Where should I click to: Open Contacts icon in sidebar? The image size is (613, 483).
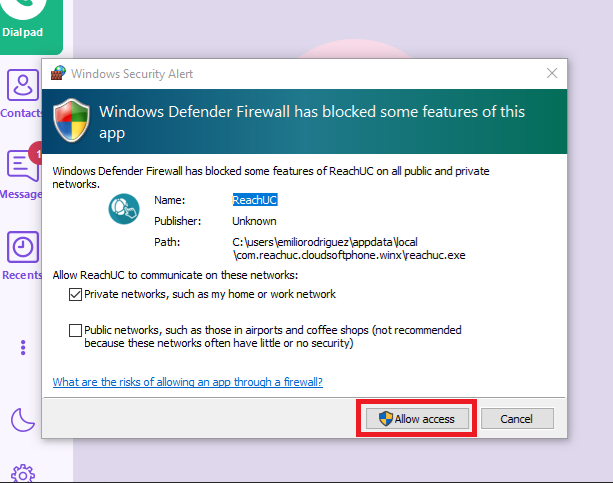[23, 85]
